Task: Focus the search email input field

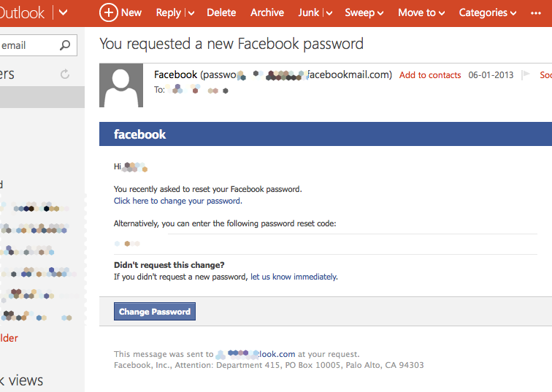Action: click(28, 45)
